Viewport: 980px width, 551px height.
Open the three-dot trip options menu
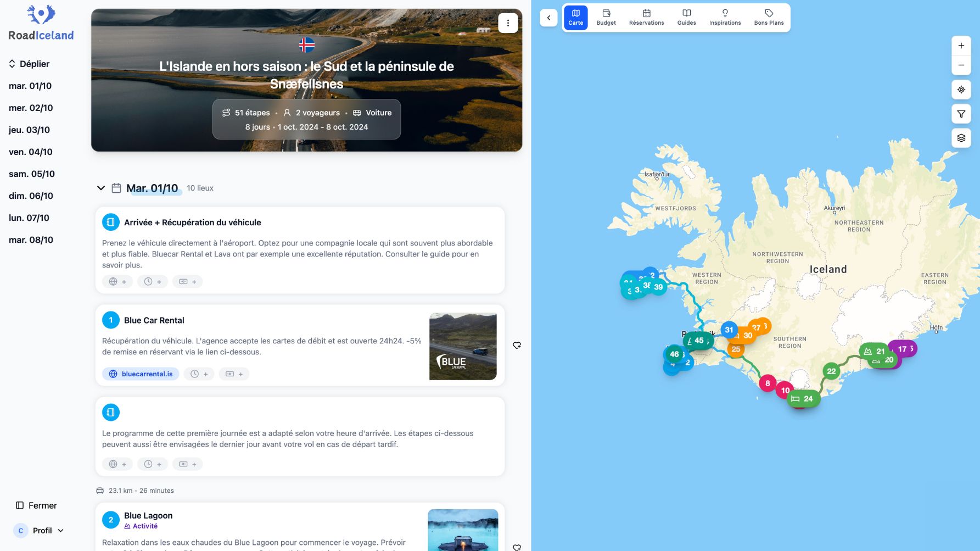[x=508, y=23]
